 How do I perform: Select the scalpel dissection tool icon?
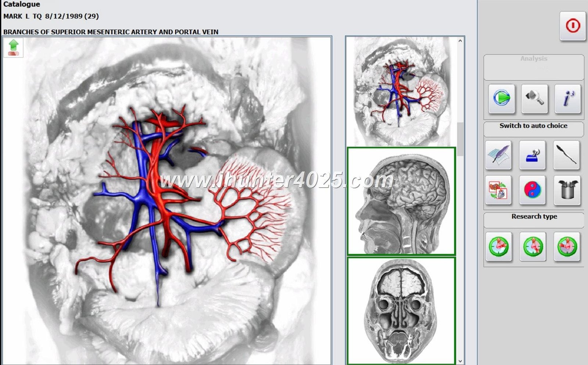[566, 155]
